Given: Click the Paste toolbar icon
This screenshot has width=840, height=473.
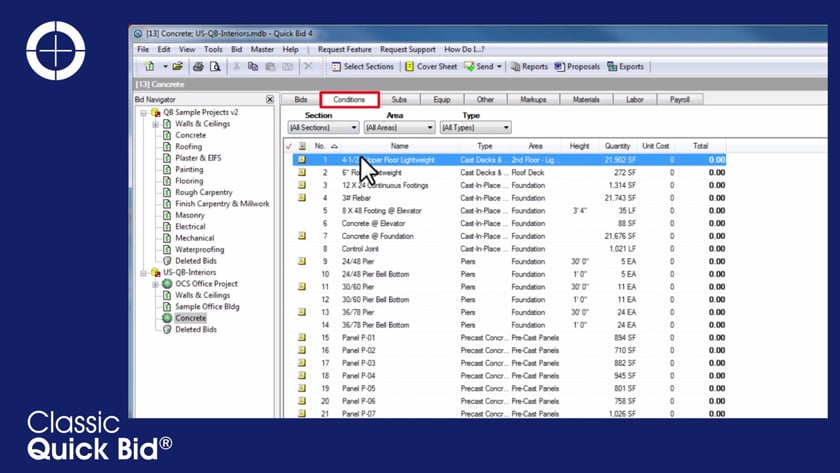Looking at the screenshot, I should pos(271,66).
